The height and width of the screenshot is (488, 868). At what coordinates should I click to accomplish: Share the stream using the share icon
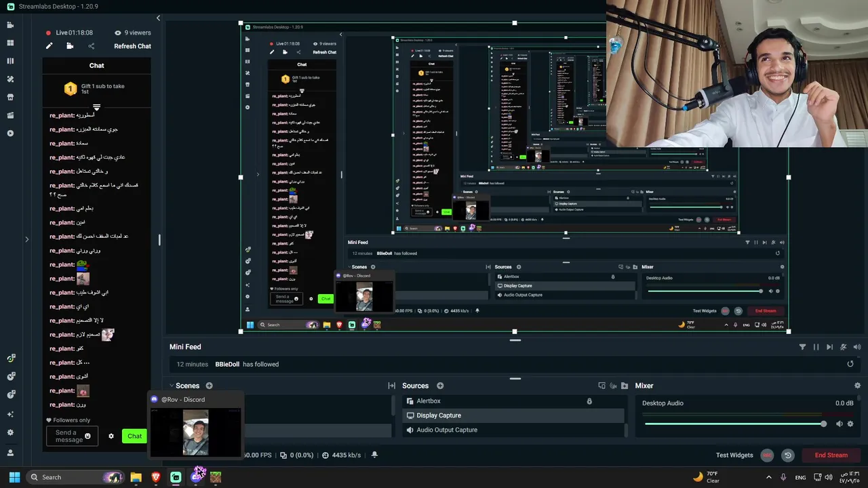(91, 46)
